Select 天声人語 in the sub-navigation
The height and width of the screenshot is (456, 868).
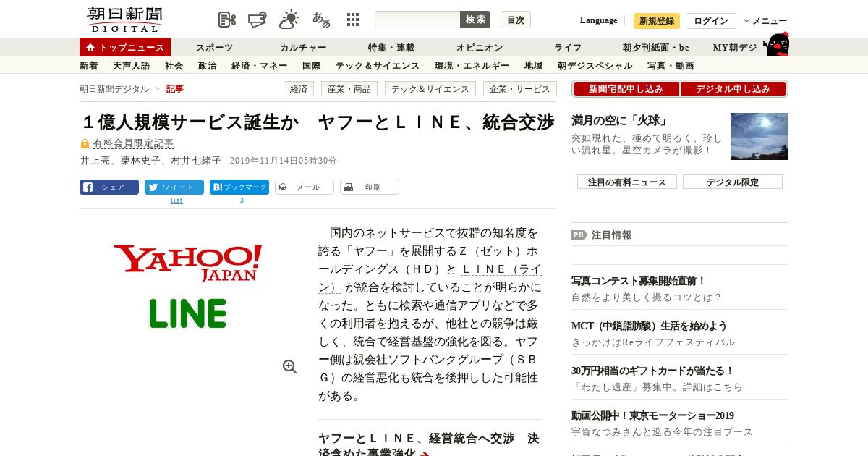[x=132, y=66]
